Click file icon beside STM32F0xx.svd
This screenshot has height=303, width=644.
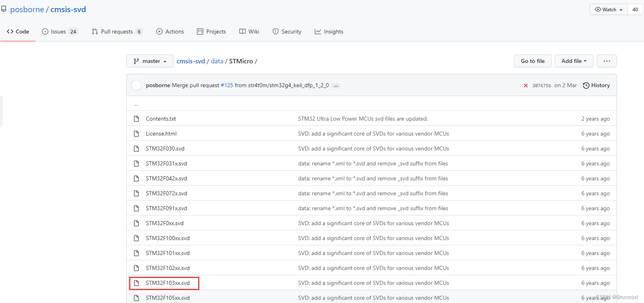(136, 223)
